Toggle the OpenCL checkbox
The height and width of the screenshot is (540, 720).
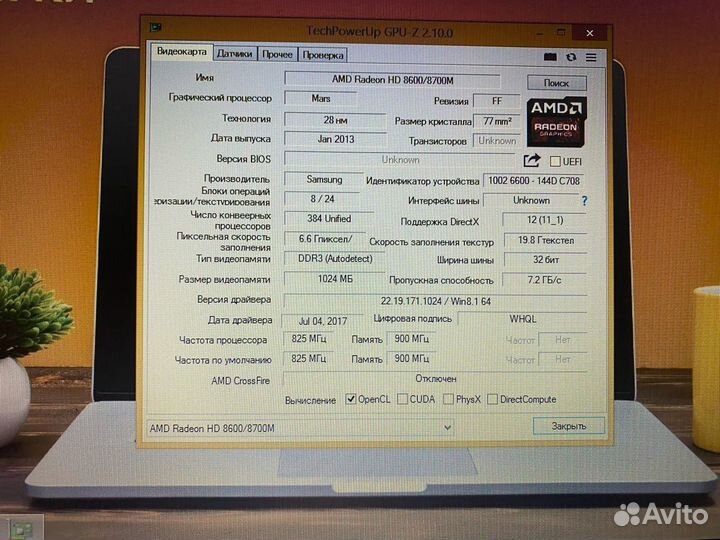pyautogui.click(x=351, y=399)
